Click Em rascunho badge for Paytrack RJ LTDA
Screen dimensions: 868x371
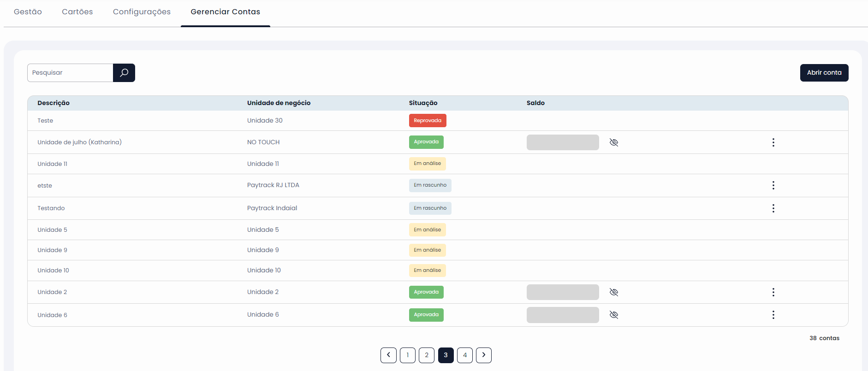point(430,185)
